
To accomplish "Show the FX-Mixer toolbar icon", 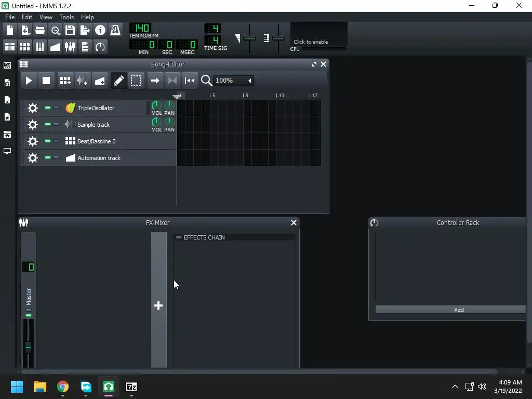I will click(70, 46).
